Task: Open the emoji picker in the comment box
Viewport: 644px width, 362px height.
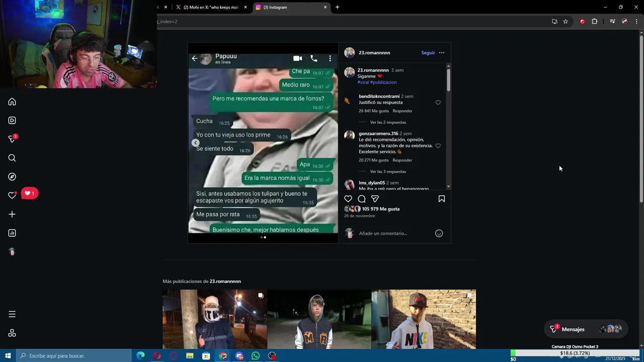Action: [439, 233]
